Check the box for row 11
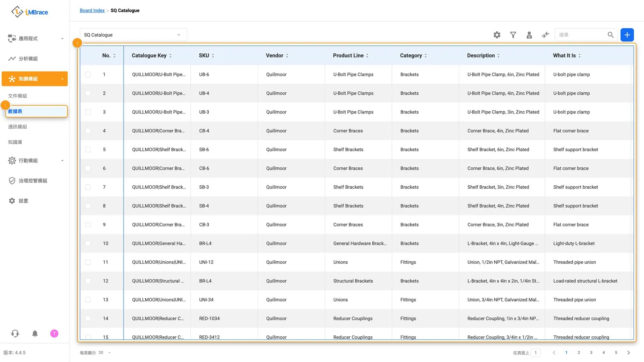The width and height of the screenshot is (644, 362). pyautogui.click(x=88, y=262)
